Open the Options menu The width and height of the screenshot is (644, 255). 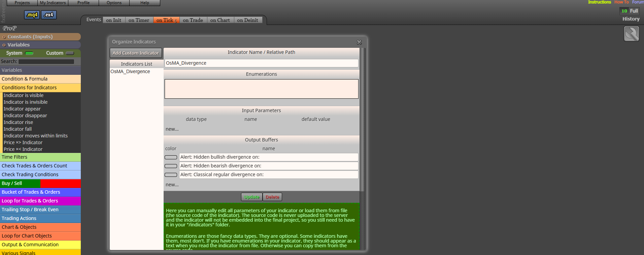114,3
